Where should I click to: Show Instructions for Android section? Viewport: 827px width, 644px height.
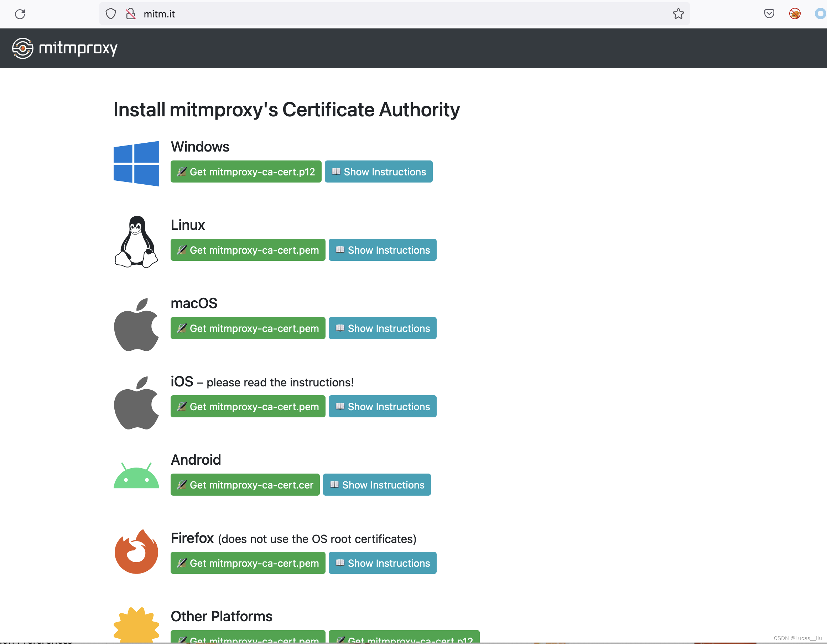coord(376,485)
